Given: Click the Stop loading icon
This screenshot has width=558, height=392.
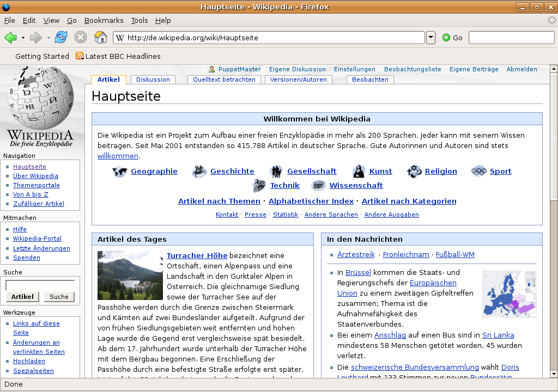Looking at the screenshot, I should pos(81,37).
